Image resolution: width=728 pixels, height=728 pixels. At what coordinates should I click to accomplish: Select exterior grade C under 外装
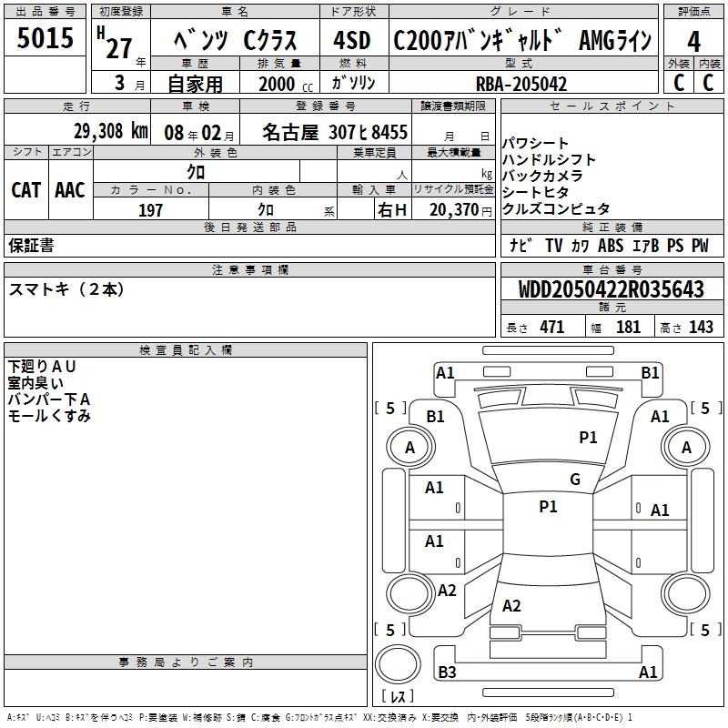coord(678,83)
